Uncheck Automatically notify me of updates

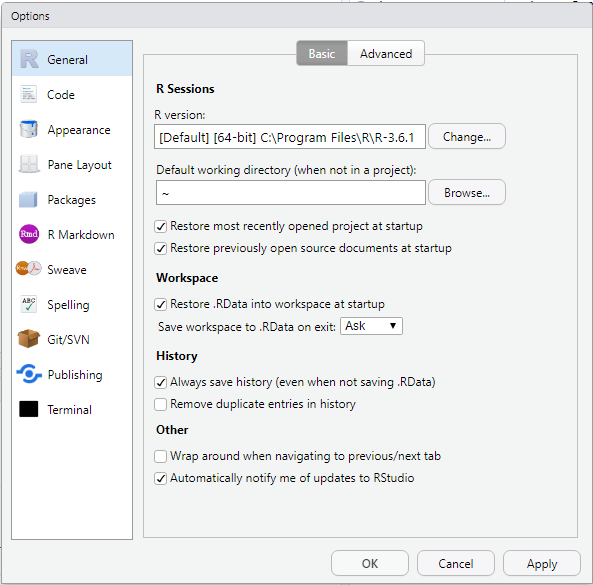[160, 478]
